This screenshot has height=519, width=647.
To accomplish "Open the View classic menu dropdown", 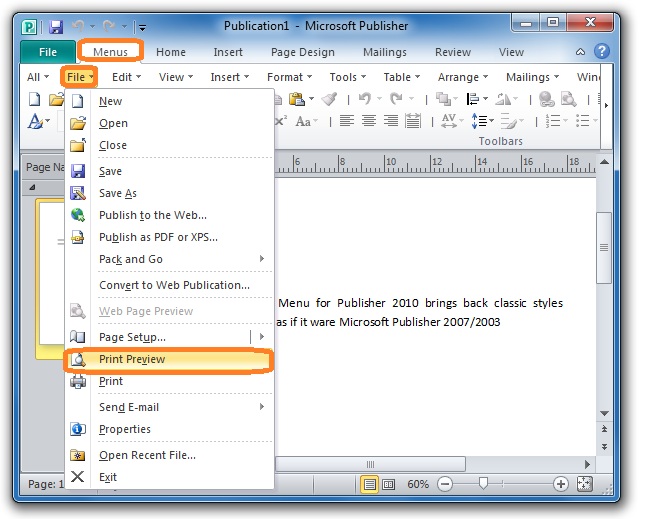I will coord(176,77).
